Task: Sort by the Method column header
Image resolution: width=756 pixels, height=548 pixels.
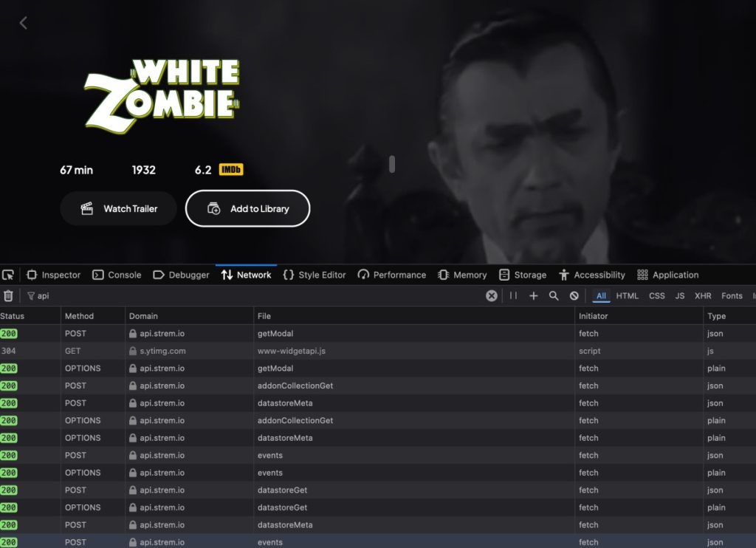Action: (x=93, y=316)
